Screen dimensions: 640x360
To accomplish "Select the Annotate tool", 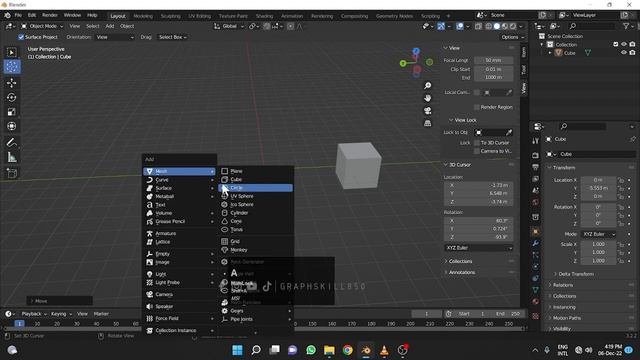I will coord(11,142).
